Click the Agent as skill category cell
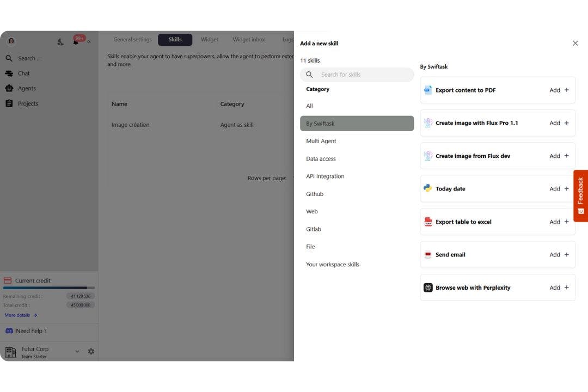Screen dimensions: 588x392 pos(237,125)
